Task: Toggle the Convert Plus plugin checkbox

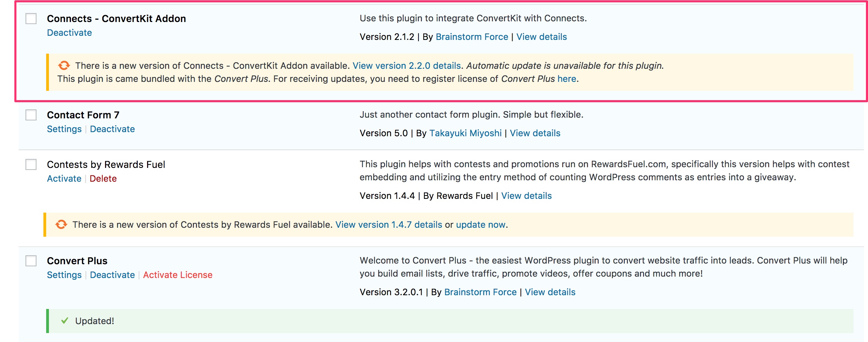Action: pos(31,261)
